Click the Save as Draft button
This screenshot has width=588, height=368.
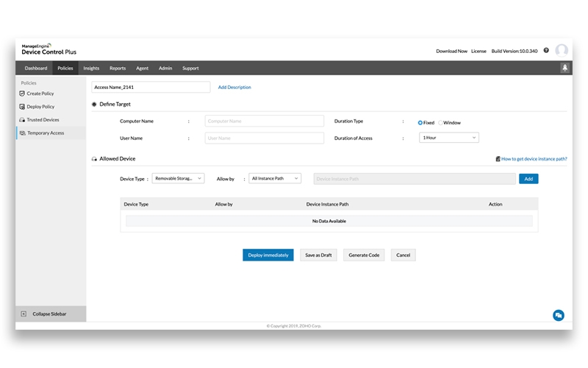tap(318, 255)
